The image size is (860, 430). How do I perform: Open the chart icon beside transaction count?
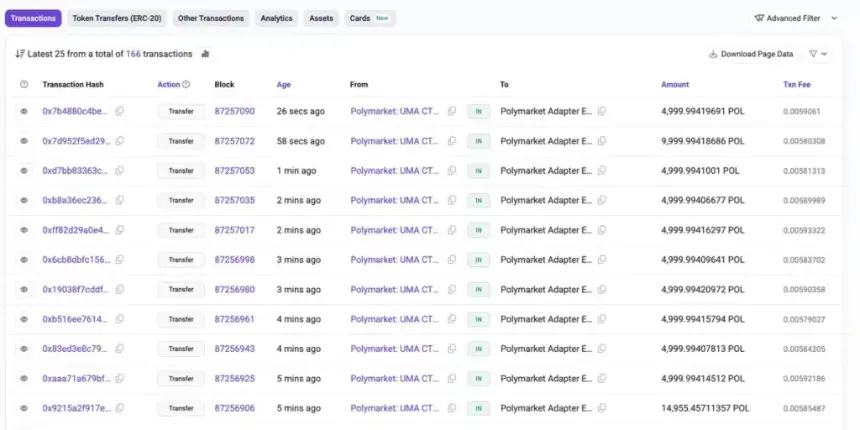205,54
